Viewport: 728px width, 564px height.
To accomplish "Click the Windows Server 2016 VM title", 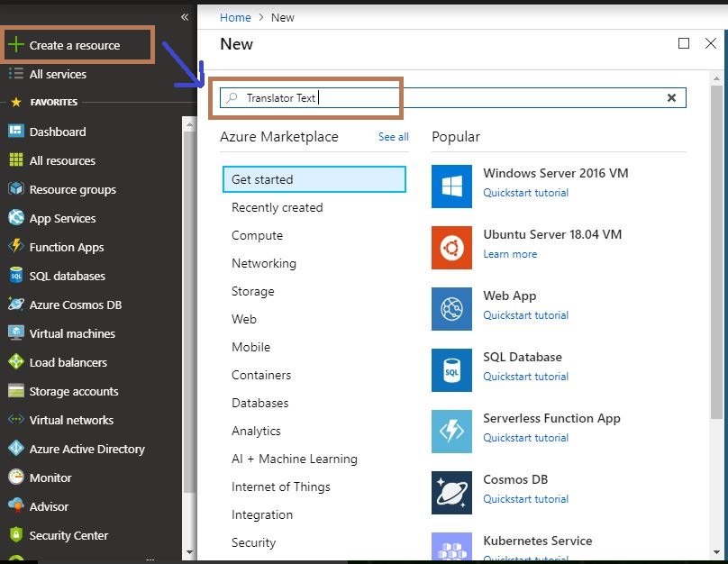I will click(x=555, y=173).
